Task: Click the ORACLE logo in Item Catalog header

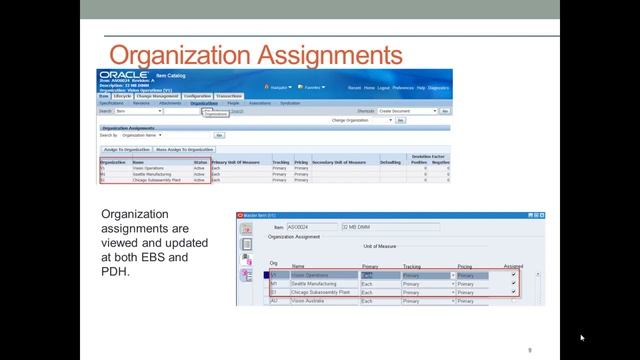Action: tap(124, 75)
